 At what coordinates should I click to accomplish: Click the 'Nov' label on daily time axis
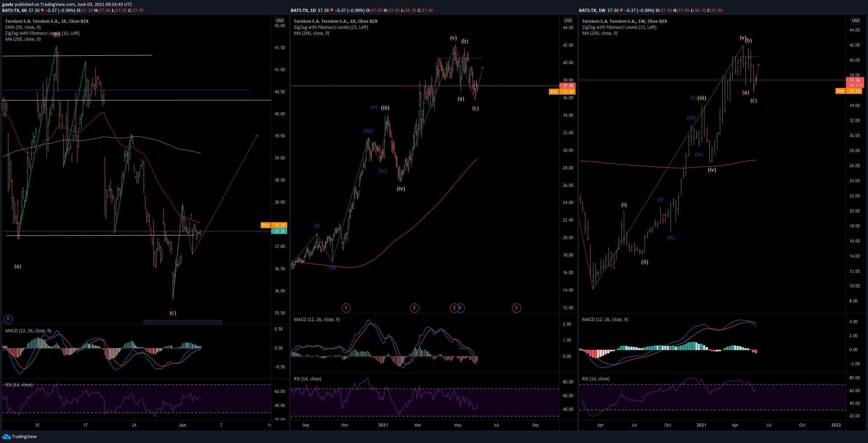click(345, 425)
